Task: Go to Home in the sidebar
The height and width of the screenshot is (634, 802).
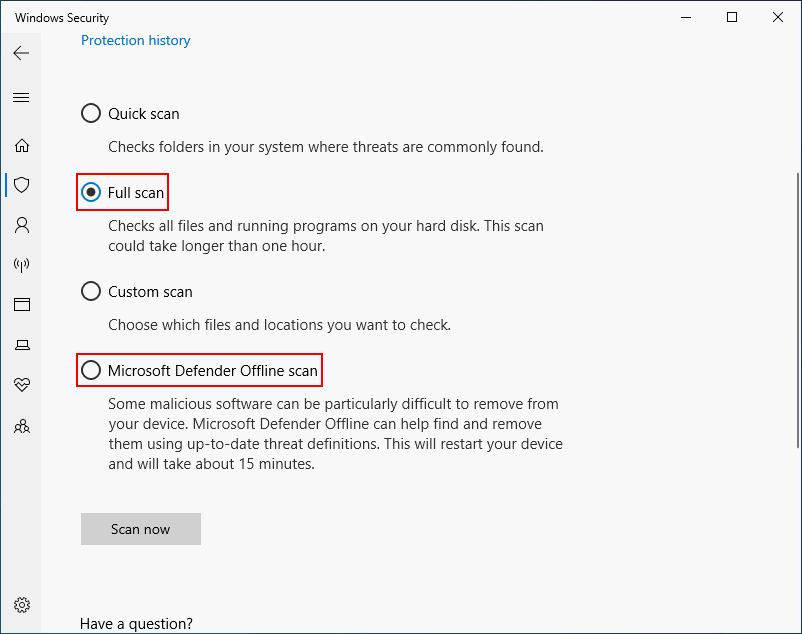Action: point(21,145)
